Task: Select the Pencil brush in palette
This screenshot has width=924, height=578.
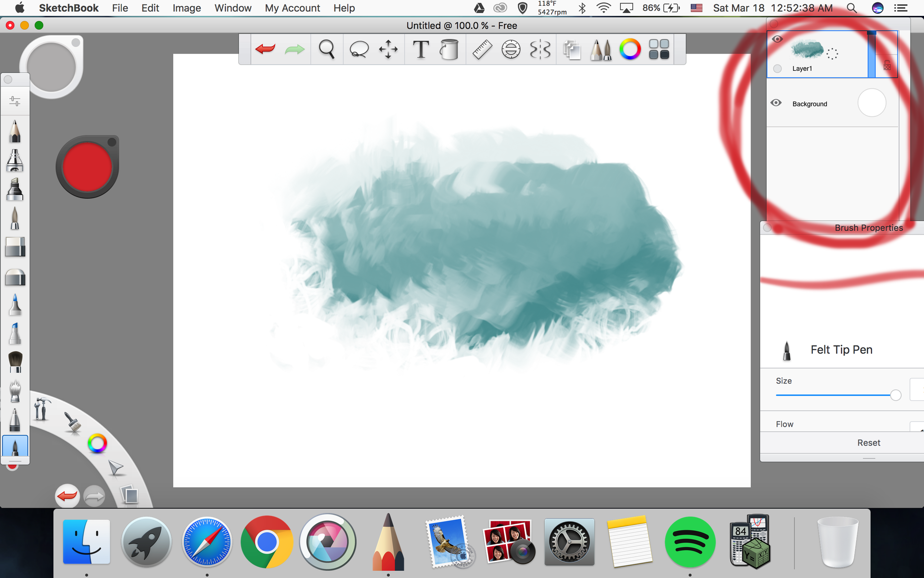Action: 15,131
